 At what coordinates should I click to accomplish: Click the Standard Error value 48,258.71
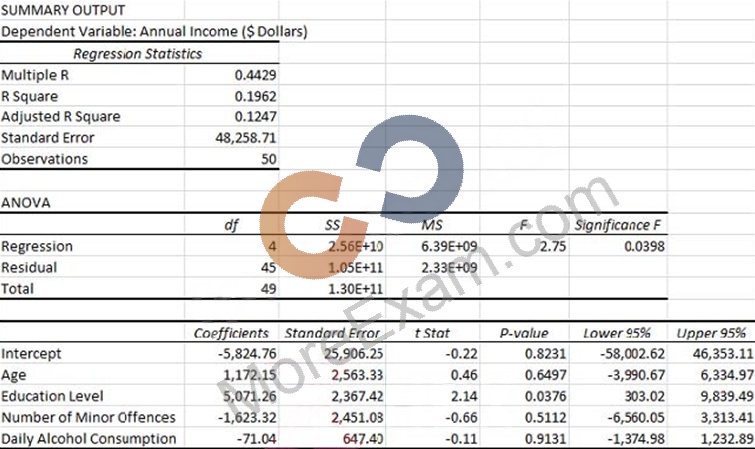246,138
